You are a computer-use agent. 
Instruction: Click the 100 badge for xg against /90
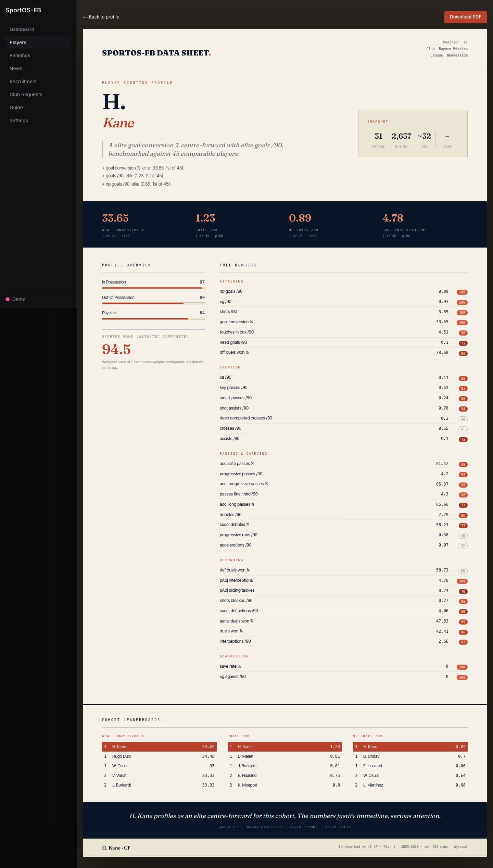(462, 677)
